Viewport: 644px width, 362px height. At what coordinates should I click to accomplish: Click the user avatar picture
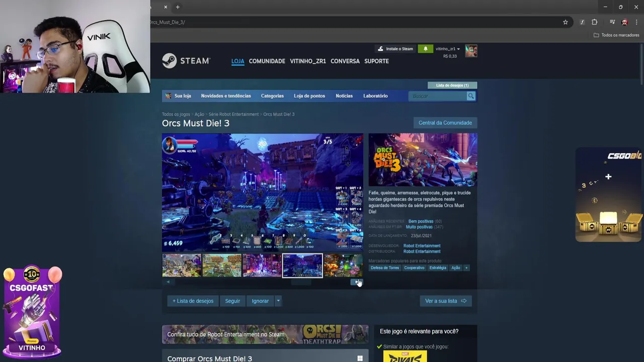(471, 51)
